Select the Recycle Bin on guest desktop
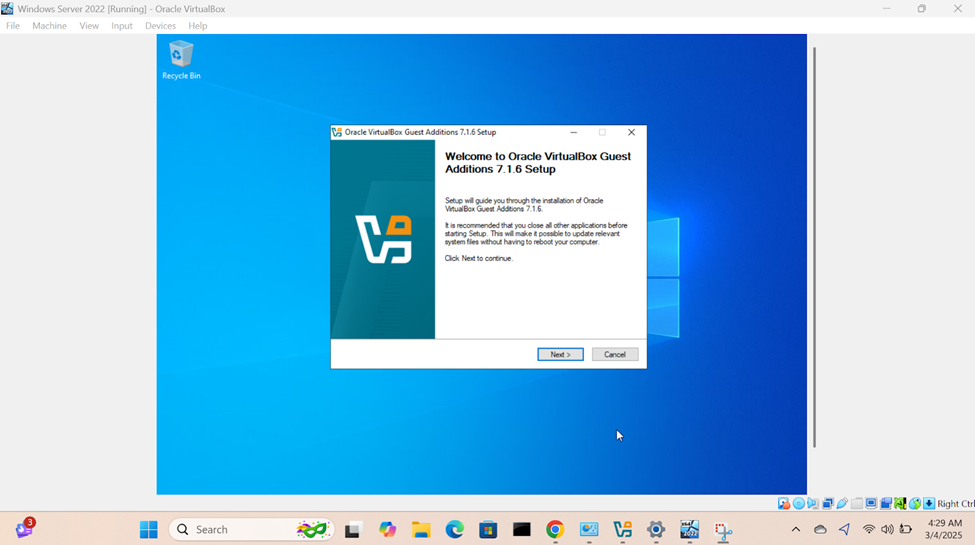 181,60
